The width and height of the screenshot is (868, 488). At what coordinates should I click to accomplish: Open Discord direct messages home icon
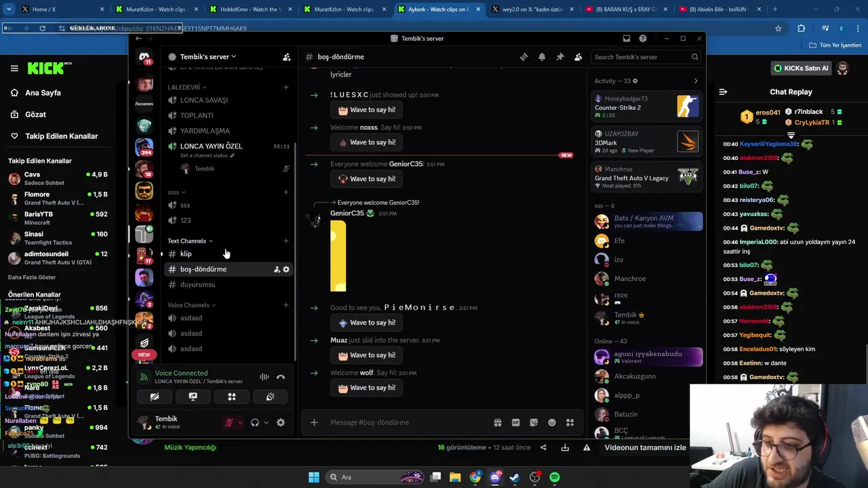click(144, 58)
